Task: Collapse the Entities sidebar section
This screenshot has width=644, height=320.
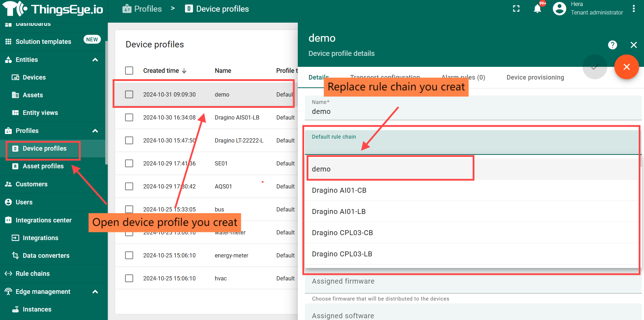Action: (x=95, y=60)
